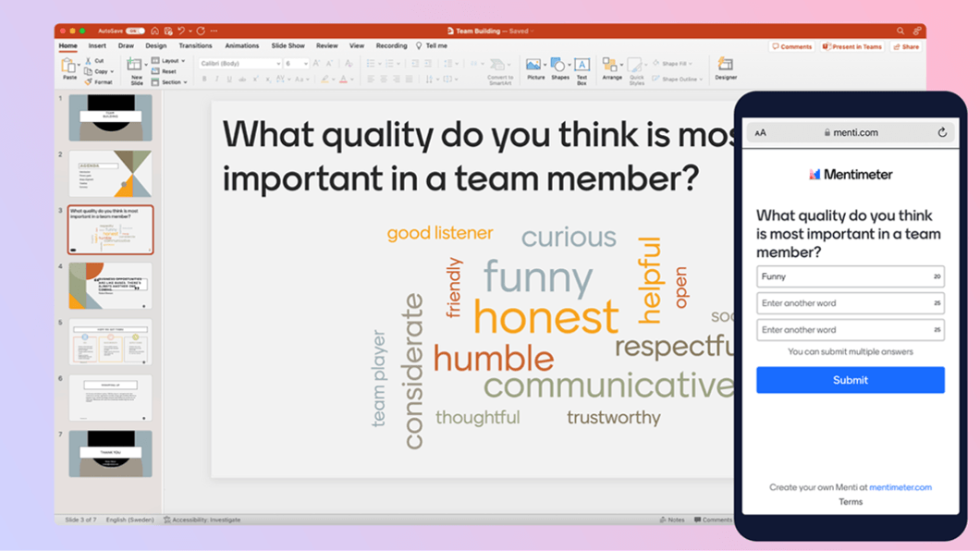Expand the Layout dropdown
Image resolution: width=980 pixels, height=551 pixels.
click(169, 61)
